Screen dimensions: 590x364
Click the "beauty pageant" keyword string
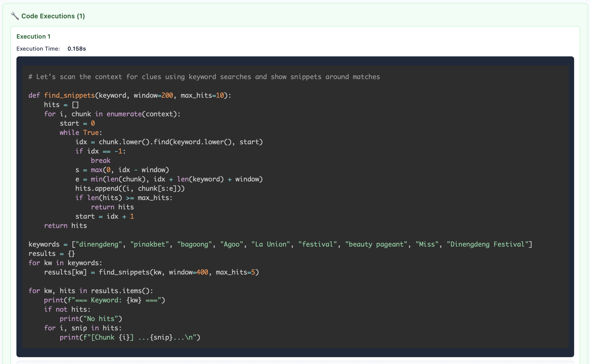point(376,244)
